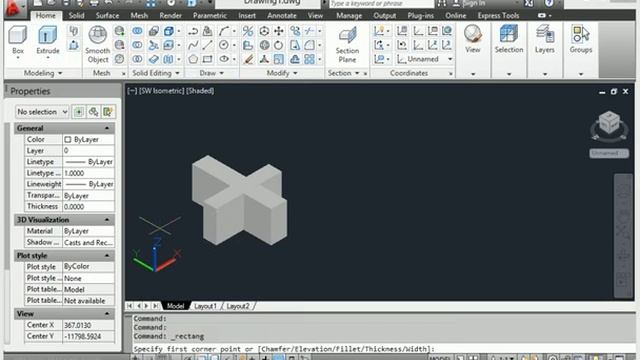Viewport: 640px width, 360px height.
Task: Open the Selection ribbon panel icon
Action: point(509,39)
